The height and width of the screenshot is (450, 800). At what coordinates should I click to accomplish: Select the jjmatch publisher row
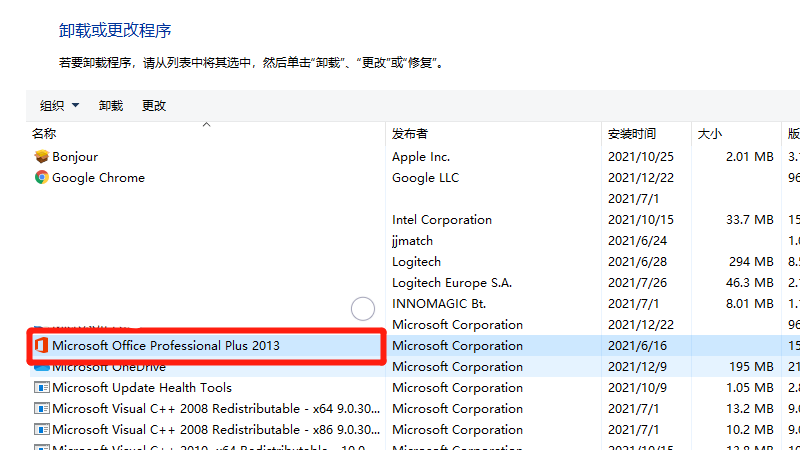pos(412,241)
